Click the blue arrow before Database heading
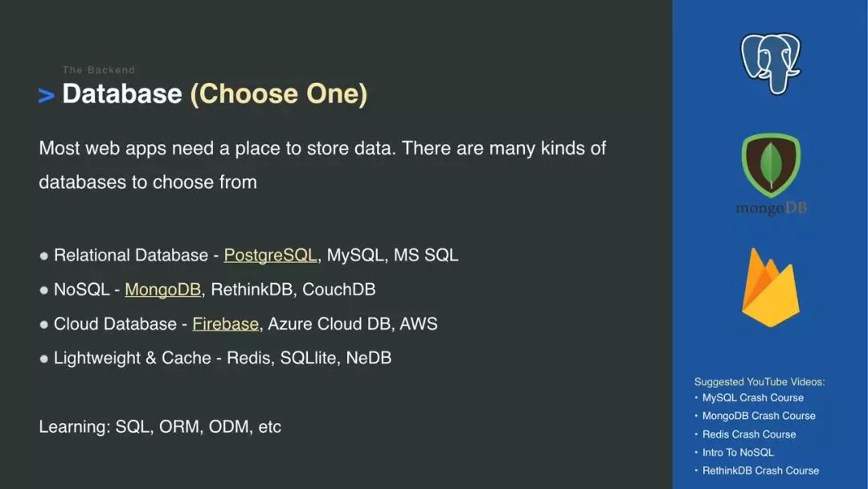Screen dimensions: 868x489 coord(47,95)
